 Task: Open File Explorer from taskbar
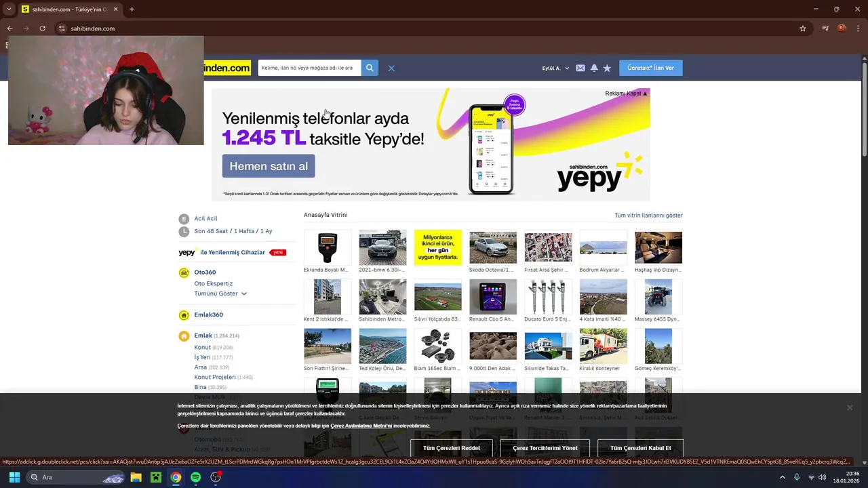136,477
